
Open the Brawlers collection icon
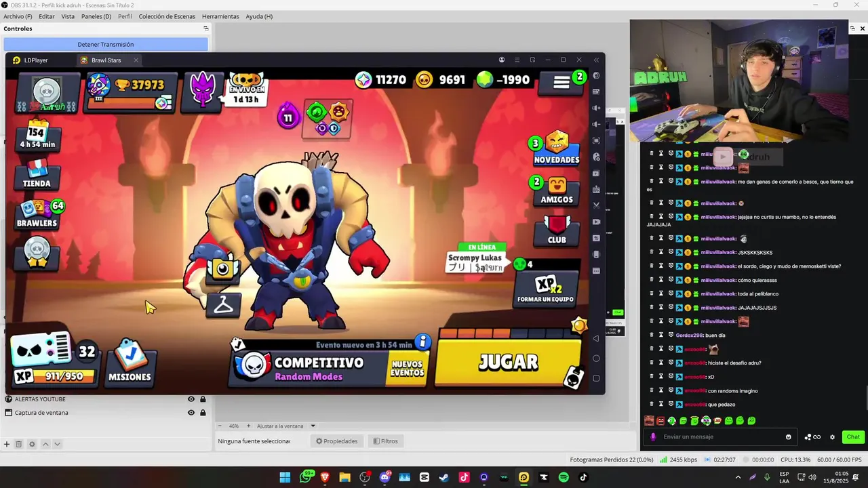(37, 213)
